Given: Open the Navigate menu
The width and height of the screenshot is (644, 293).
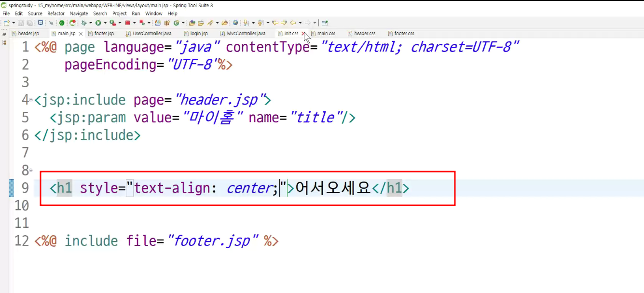Looking at the screenshot, I should click(x=79, y=13).
